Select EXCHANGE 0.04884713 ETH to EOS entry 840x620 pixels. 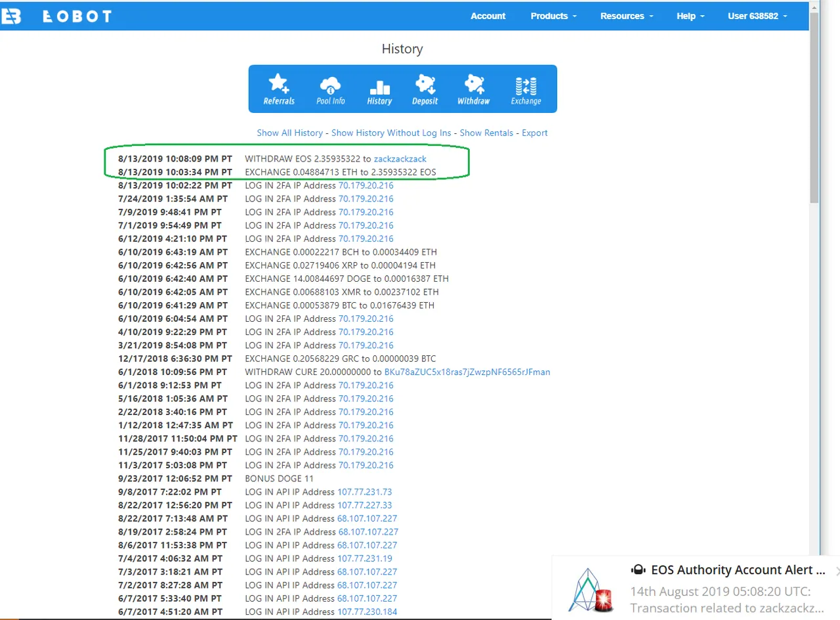tap(341, 172)
